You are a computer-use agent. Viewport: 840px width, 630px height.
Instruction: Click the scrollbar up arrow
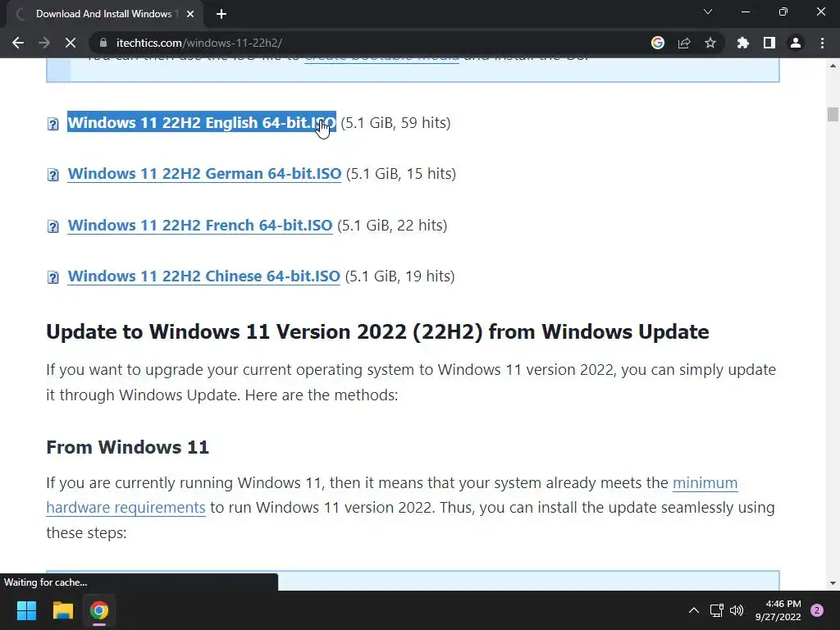click(833, 66)
